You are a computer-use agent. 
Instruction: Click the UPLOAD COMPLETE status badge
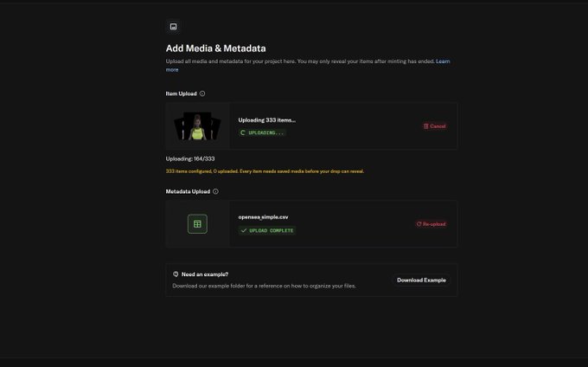pyautogui.click(x=267, y=230)
